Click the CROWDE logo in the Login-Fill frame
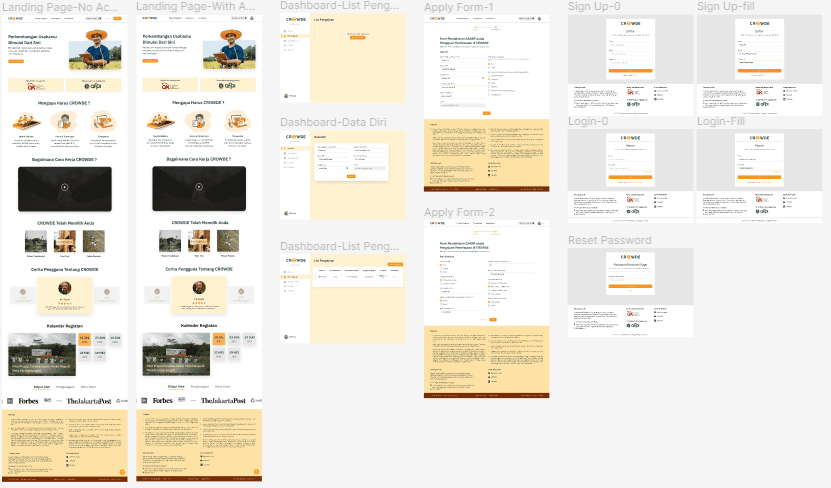This screenshot has width=831, height=488. point(759,138)
